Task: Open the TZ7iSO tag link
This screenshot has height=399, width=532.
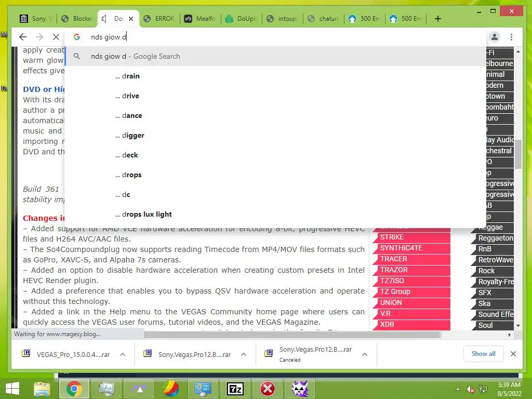Action: [x=411, y=281]
